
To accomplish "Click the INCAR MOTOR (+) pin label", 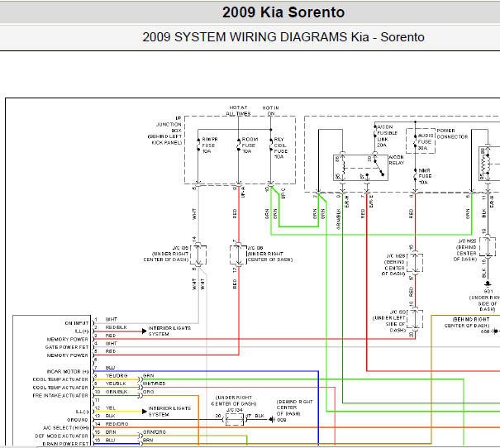I will (x=68, y=371).
